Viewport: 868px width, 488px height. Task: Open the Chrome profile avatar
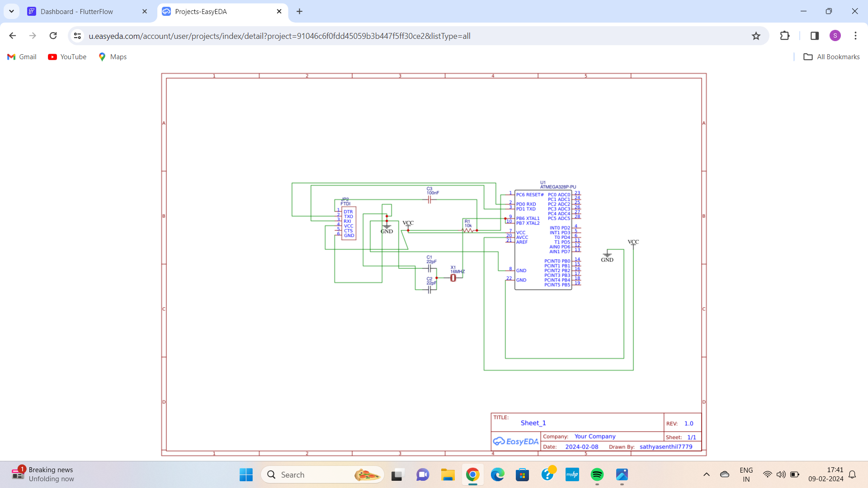(x=835, y=36)
